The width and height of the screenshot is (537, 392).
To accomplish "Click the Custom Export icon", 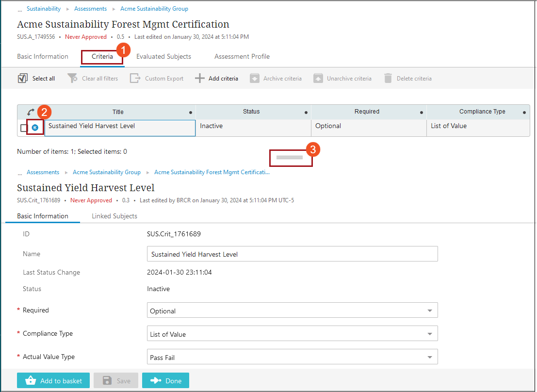I will click(x=135, y=78).
